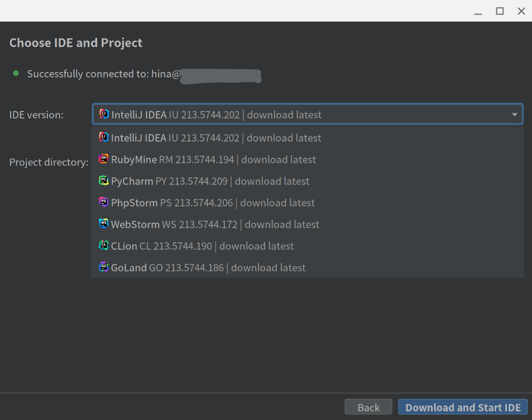Pick PhpStorm PS 213.5744.206 option

(307, 203)
